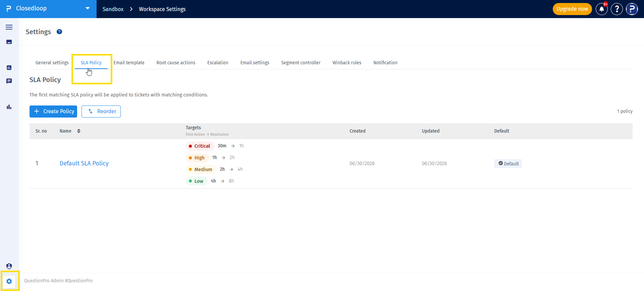Click the Updated date 06/30/2026
Screen dimensions: 644x291
click(434, 163)
